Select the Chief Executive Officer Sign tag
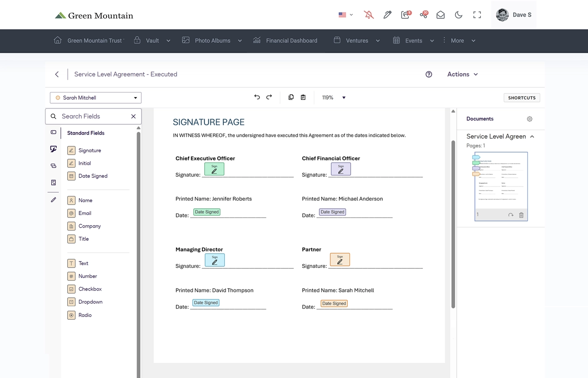Viewport: 588px width, 378px height. point(214,169)
